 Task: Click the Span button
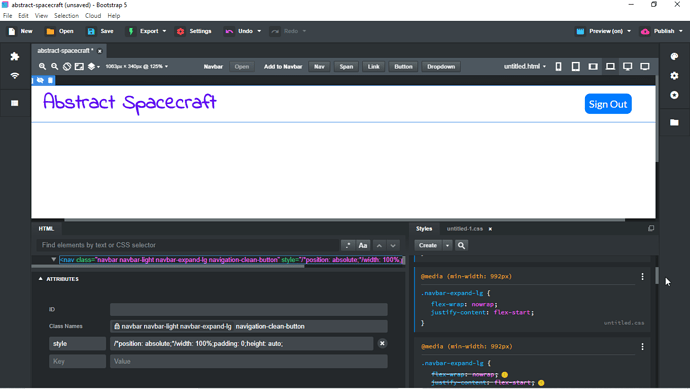pos(346,67)
